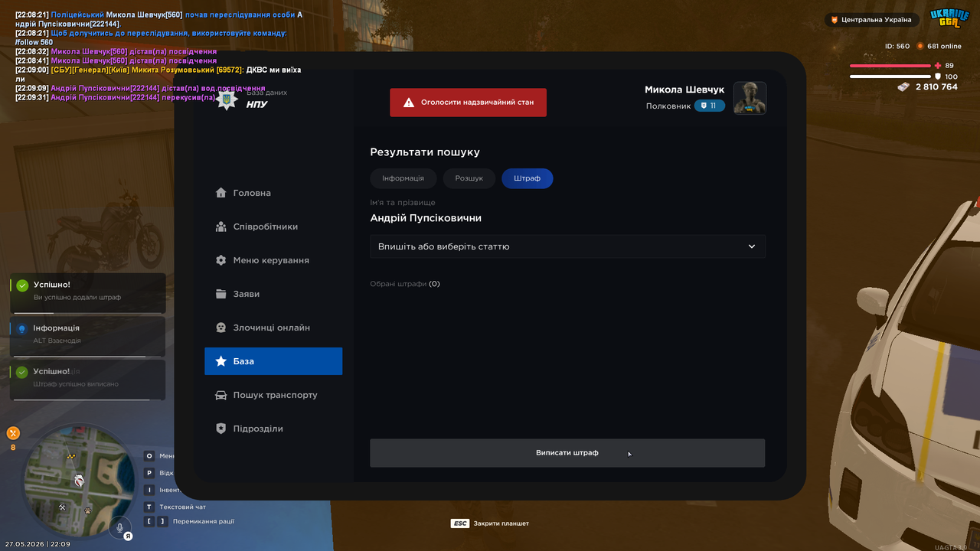Click the Меню керування gear icon
This screenshot has width=980, height=551.
tap(221, 260)
